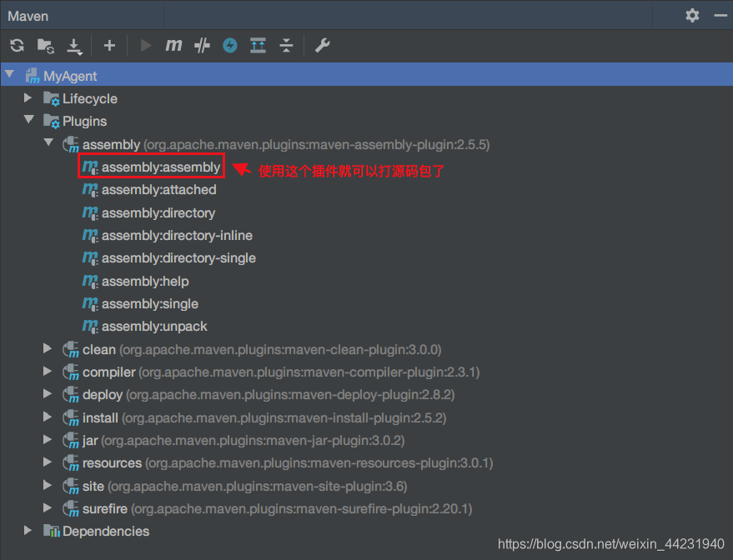This screenshot has width=733, height=560.
Task: Collapse the MyAgent project node
Action: pos(9,74)
